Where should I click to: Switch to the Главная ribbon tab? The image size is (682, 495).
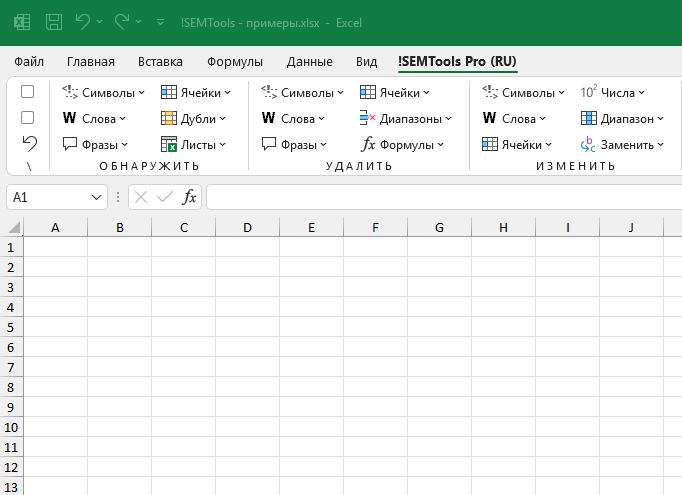tap(90, 62)
